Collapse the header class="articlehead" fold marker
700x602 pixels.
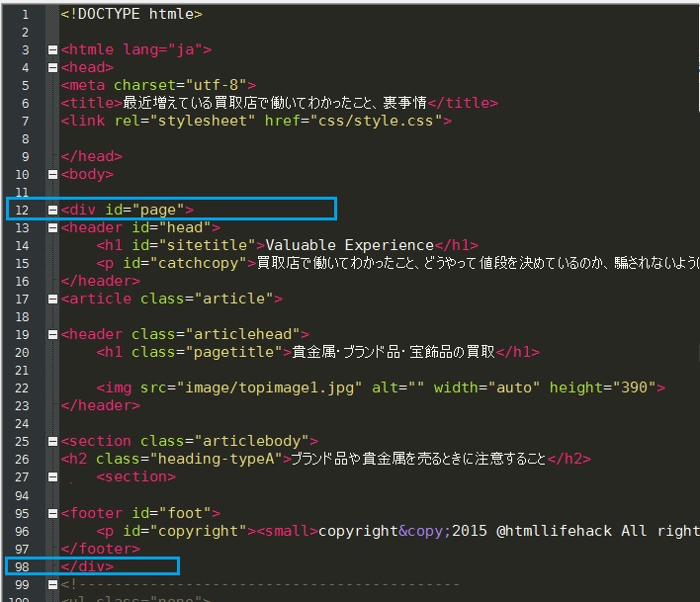52,335
